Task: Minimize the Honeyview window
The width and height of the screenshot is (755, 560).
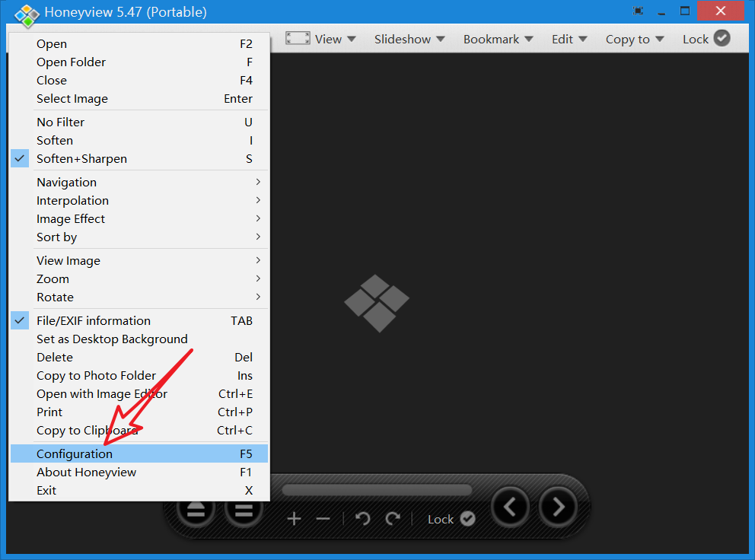Action: (661, 13)
